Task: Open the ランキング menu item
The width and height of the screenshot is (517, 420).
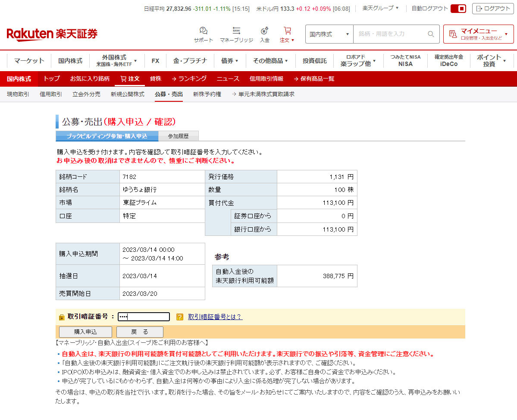Action: (189, 79)
